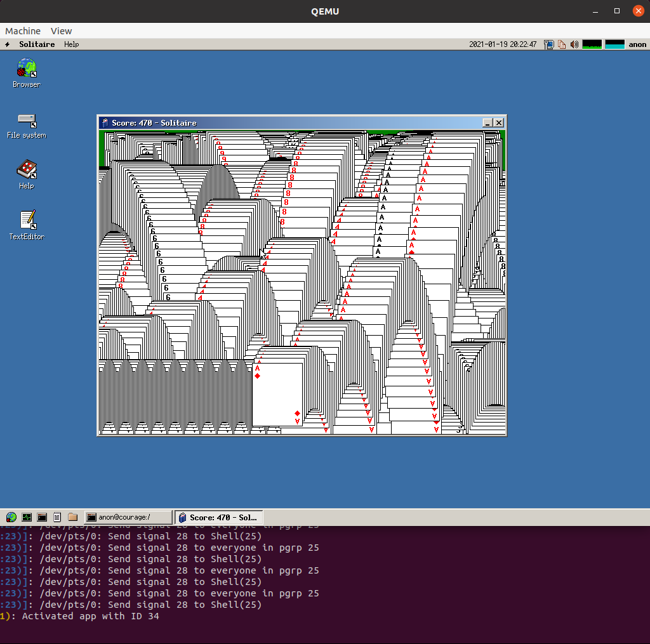Launch TextEditor from the desktop
This screenshot has height=644, width=650.
[x=25, y=221]
